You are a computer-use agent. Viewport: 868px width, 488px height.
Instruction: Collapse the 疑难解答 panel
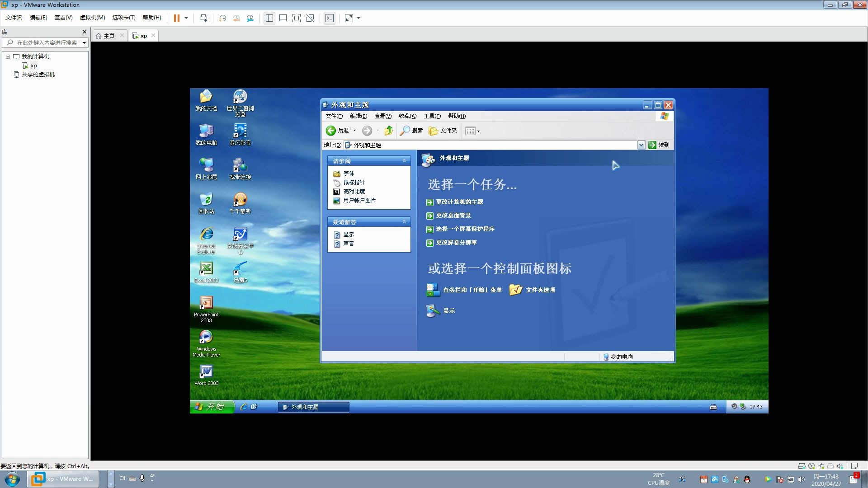pos(404,222)
